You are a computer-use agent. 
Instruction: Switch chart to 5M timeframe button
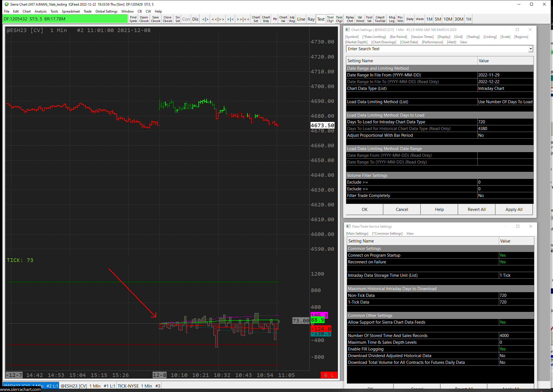click(438, 19)
